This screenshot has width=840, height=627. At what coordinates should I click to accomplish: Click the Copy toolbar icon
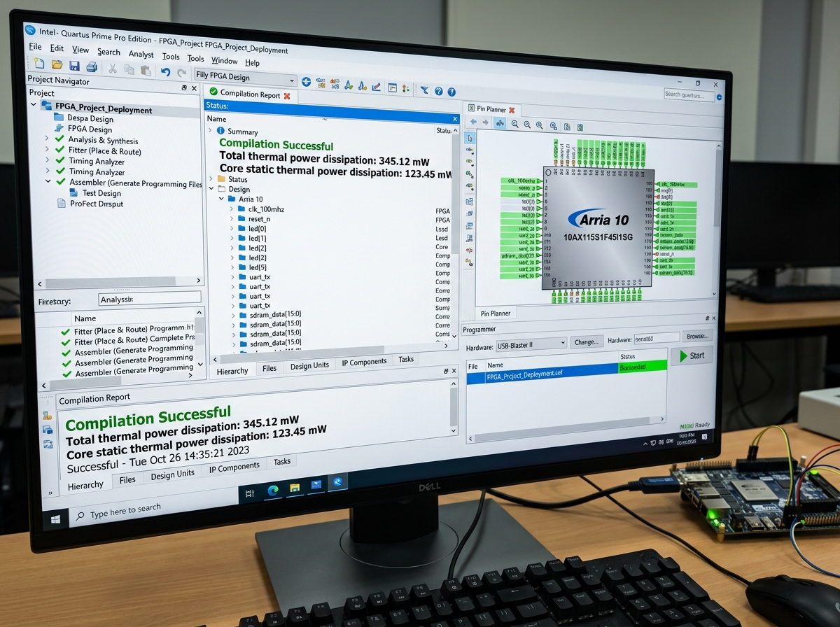pyautogui.click(x=129, y=69)
